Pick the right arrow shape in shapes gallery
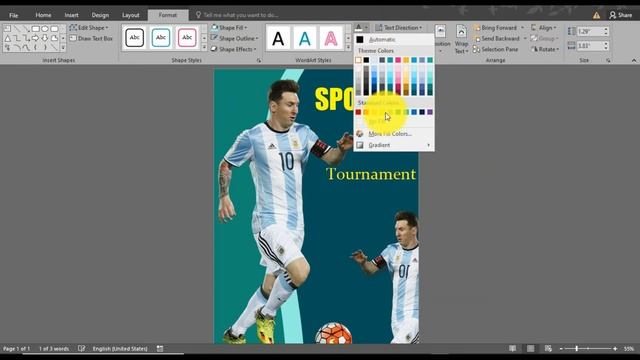 pos(36,38)
